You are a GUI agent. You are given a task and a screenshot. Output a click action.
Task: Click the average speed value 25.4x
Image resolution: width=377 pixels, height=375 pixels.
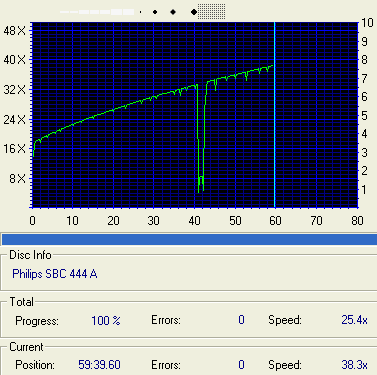click(x=354, y=320)
